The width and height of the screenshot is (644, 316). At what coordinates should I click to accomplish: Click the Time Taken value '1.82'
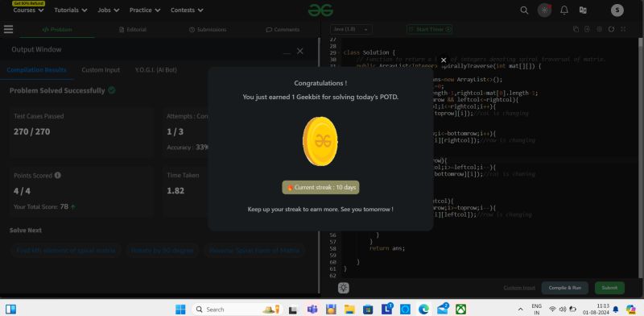click(x=175, y=190)
